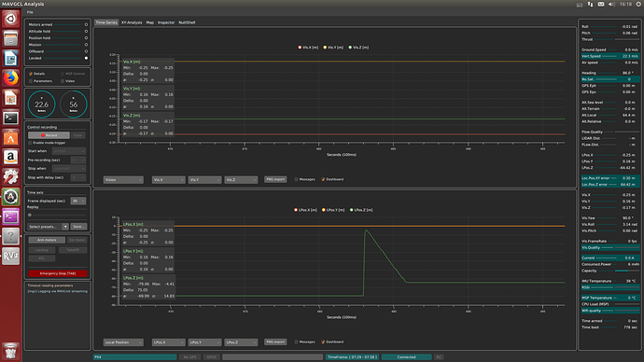
Task: Open the Vis.Y series dropdown
Action: (x=204, y=180)
